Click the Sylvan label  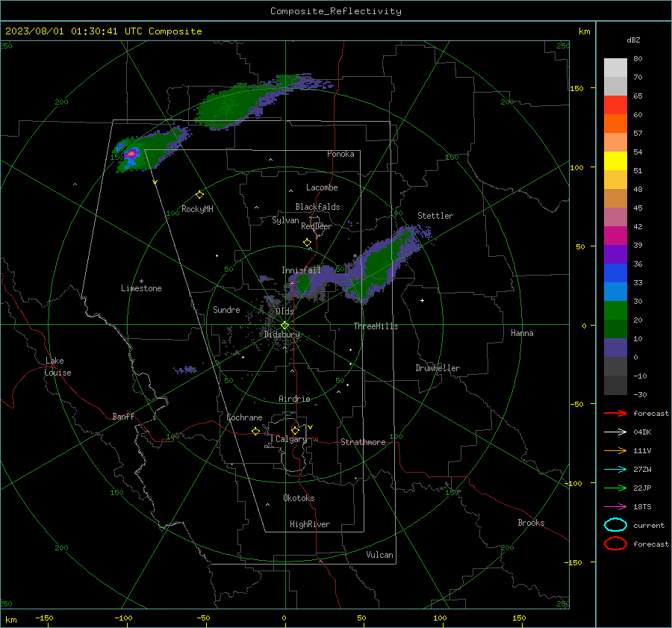pos(285,220)
